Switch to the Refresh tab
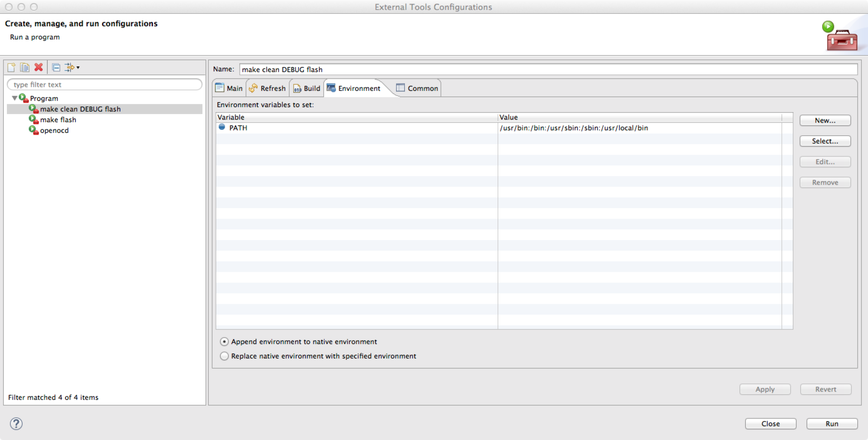This screenshot has width=868, height=440. tap(268, 88)
